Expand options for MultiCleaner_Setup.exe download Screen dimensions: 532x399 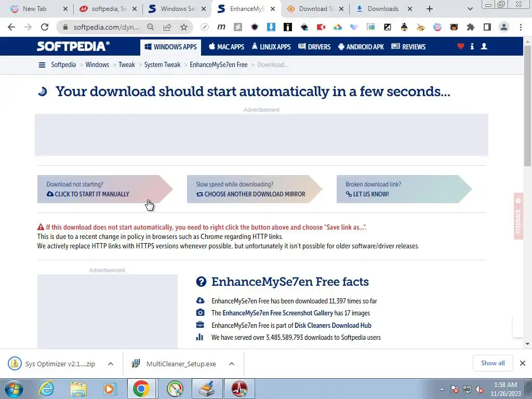[x=232, y=364]
